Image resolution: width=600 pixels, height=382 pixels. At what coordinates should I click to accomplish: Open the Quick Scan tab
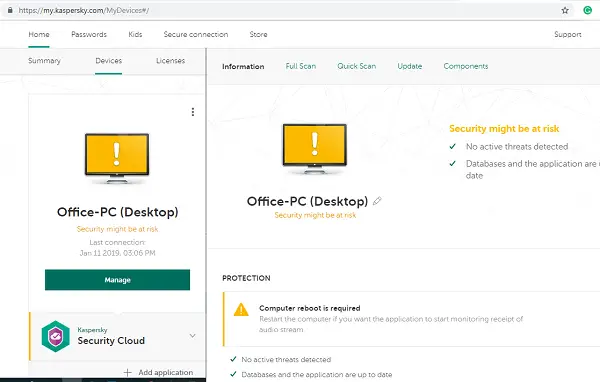click(357, 66)
